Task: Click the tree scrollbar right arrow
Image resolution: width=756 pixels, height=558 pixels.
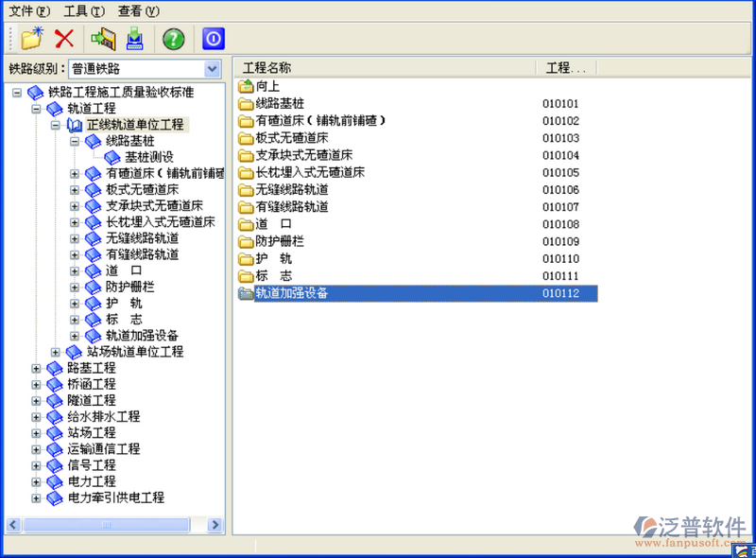Action: (x=215, y=525)
